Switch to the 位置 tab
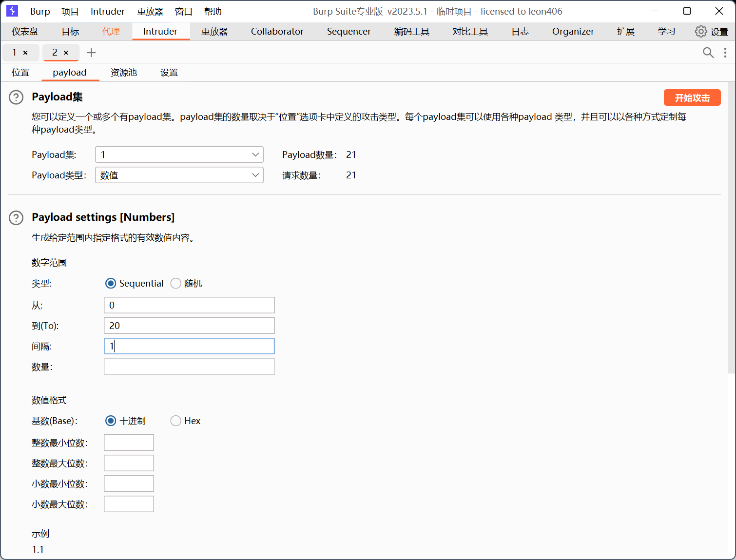 tap(20, 72)
